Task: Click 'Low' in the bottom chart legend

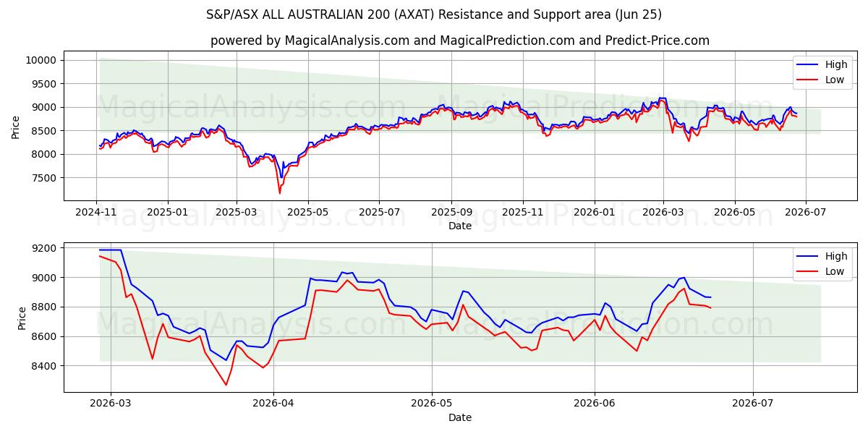Action: pos(835,271)
